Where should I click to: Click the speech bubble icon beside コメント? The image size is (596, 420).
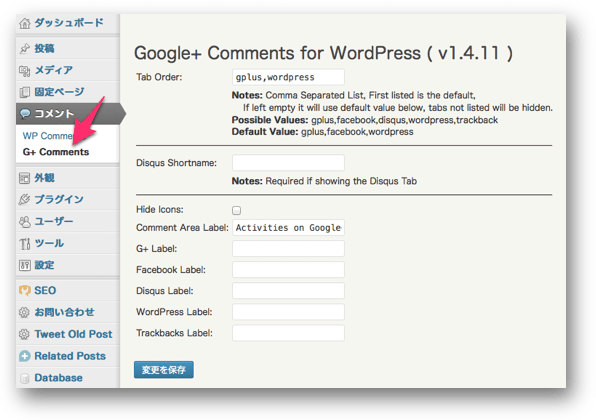[x=25, y=114]
